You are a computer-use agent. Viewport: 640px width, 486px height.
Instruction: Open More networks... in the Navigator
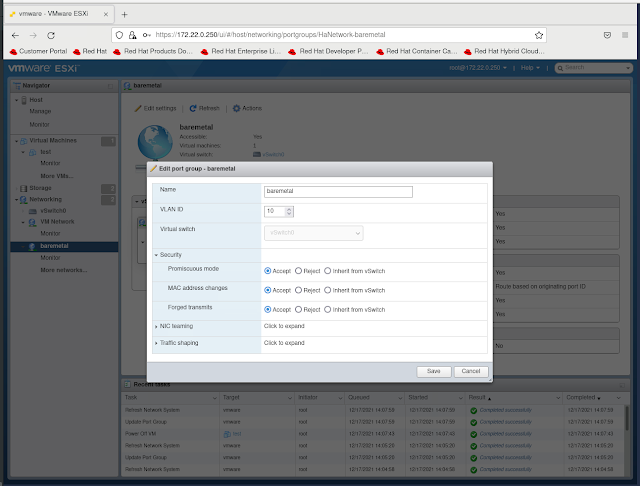[x=64, y=270]
